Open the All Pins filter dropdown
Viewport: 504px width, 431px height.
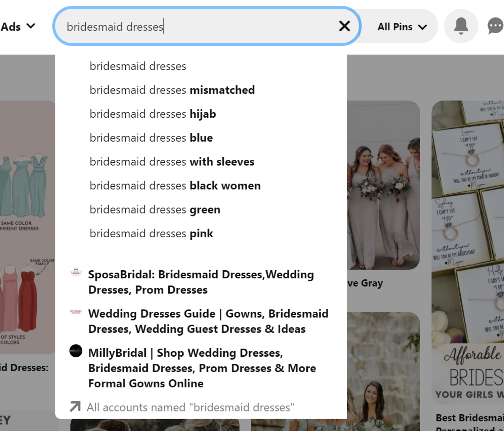[x=402, y=27]
